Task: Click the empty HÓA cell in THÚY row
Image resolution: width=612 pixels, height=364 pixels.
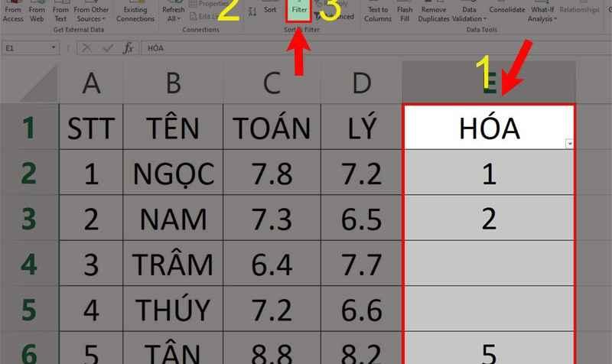Action: [x=489, y=309]
